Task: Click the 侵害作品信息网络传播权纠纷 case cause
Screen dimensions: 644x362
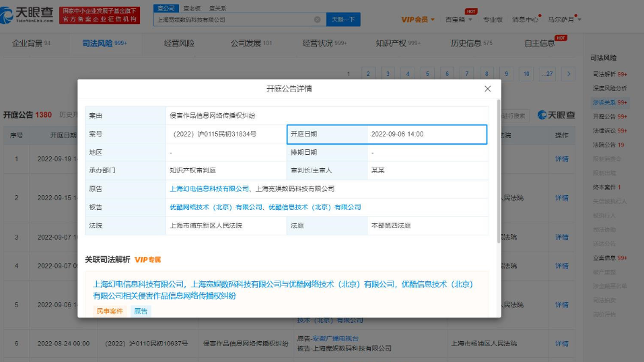Action: click(213, 116)
